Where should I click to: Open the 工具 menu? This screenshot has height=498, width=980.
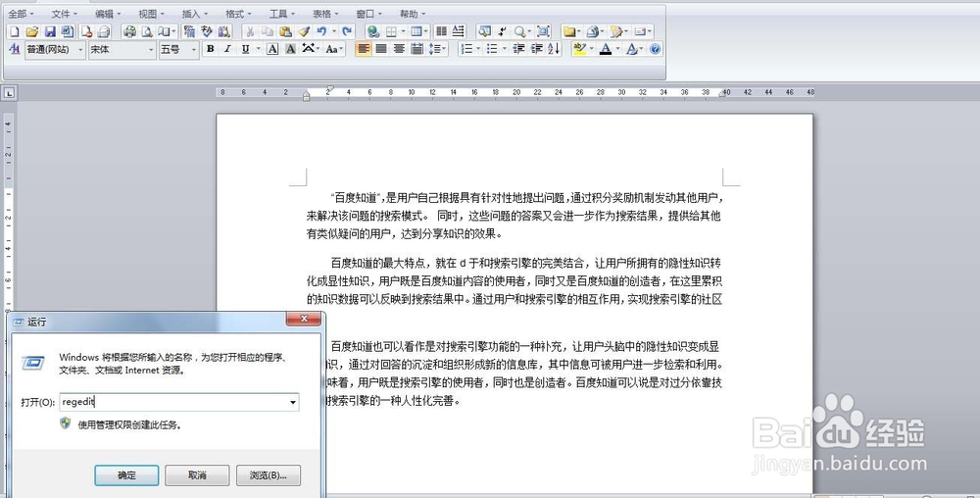(282, 14)
